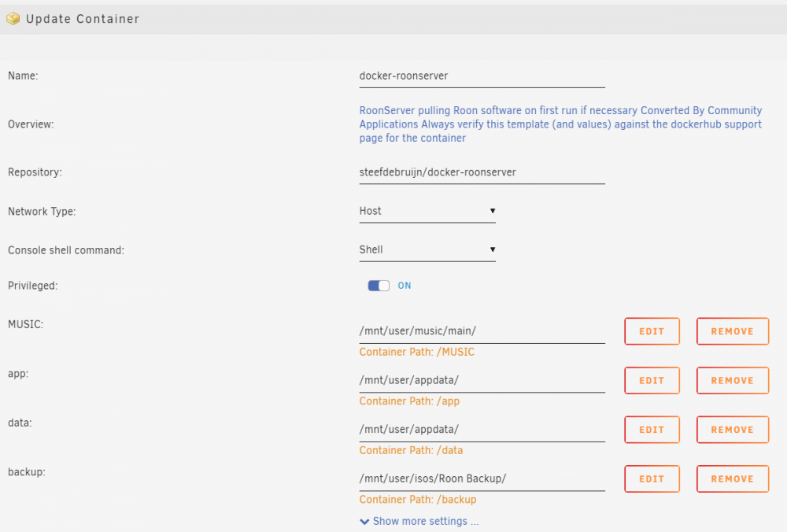
Task: Open the Console shell command dropdown
Action: pos(427,250)
